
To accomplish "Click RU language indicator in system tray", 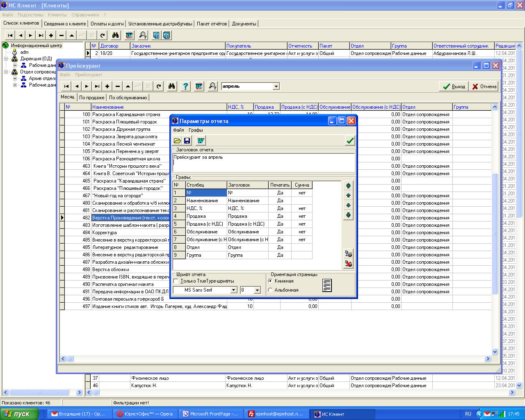I will point(468,414).
